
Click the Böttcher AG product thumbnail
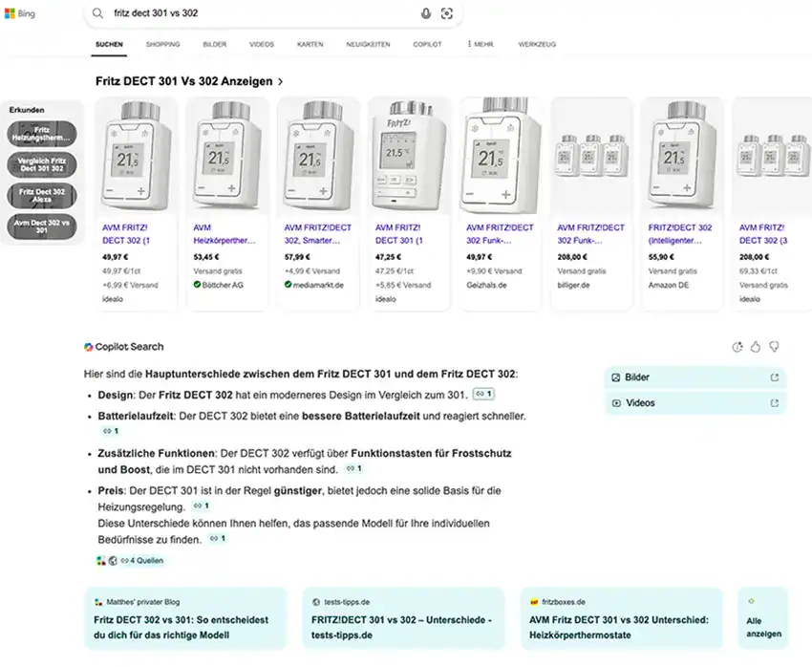coord(227,156)
